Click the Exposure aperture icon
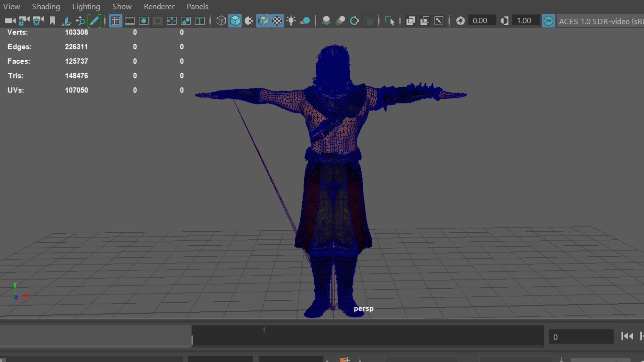Image resolution: width=644 pixels, height=362 pixels. pyautogui.click(x=461, y=21)
